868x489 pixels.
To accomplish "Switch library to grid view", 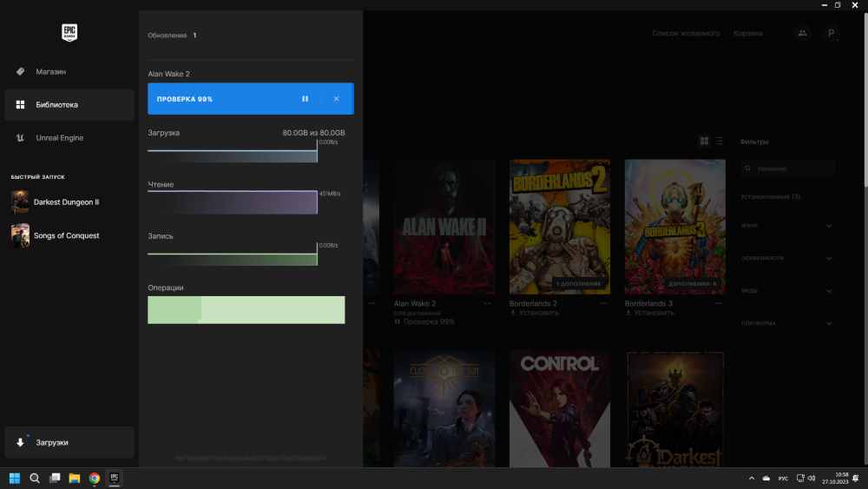I will [704, 141].
